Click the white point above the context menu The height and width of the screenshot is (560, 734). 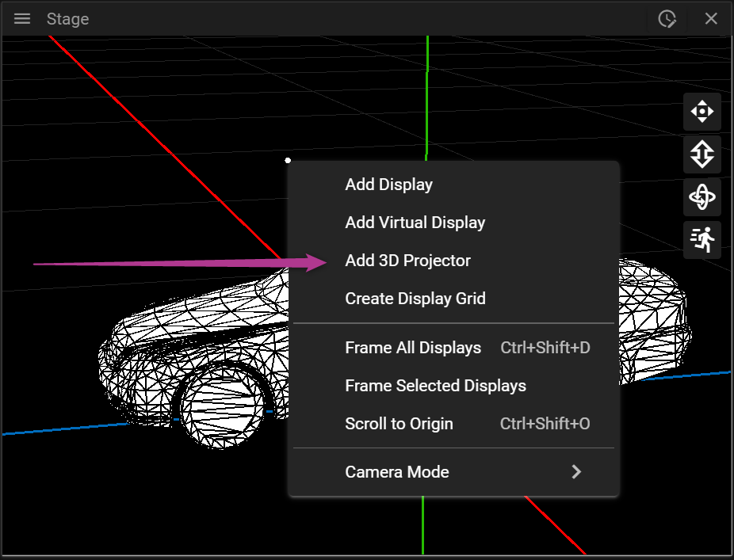pyautogui.click(x=288, y=160)
